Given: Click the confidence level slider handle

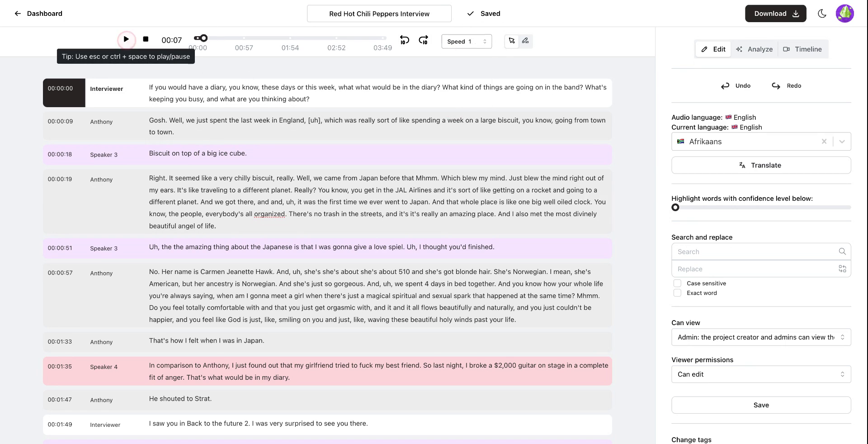Looking at the screenshot, I should pos(675,208).
